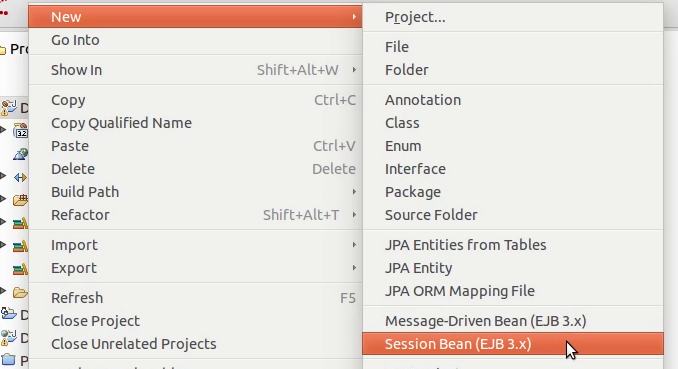Select Copy in the context menu

click(x=195, y=100)
